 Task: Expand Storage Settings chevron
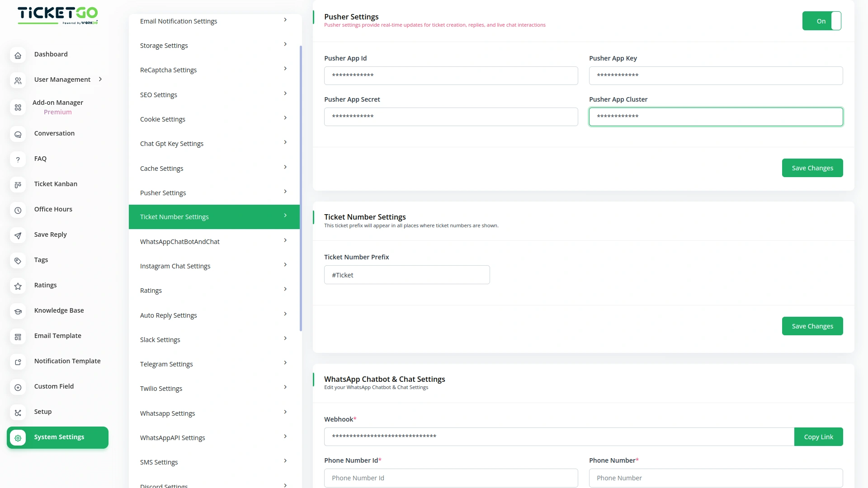pos(285,44)
